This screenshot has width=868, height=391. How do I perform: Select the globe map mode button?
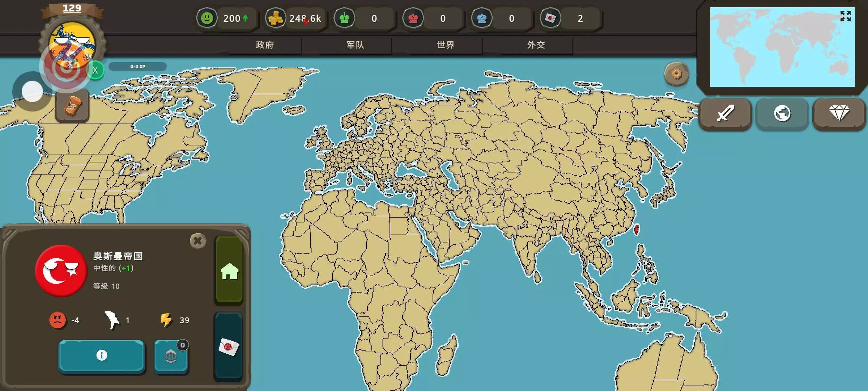click(x=782, y=114)
